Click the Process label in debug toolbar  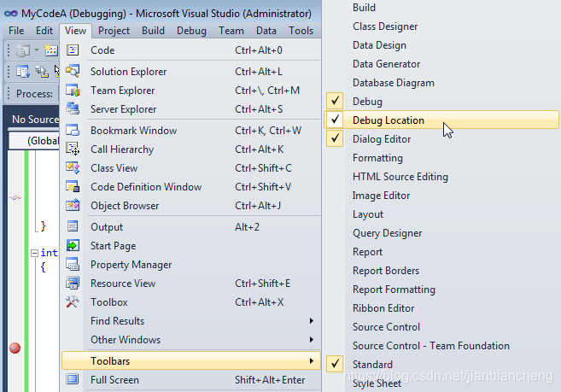tap(34, 94)
